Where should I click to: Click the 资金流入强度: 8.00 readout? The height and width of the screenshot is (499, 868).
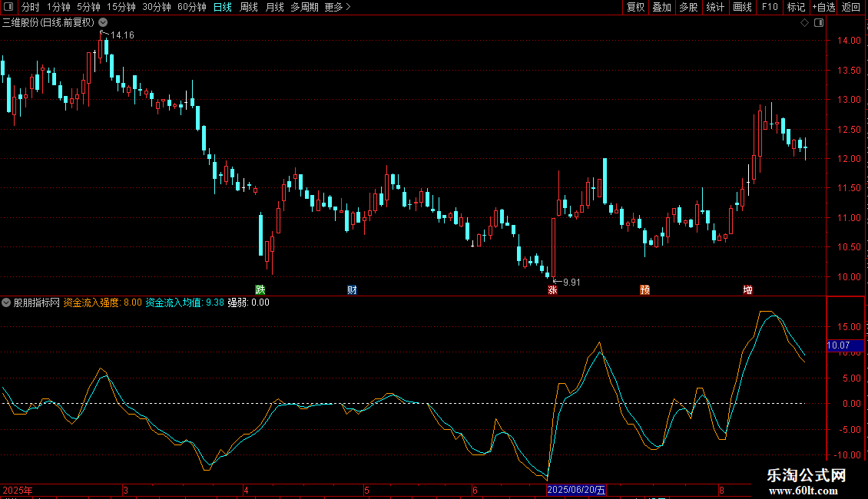click(x=102, y=302)
